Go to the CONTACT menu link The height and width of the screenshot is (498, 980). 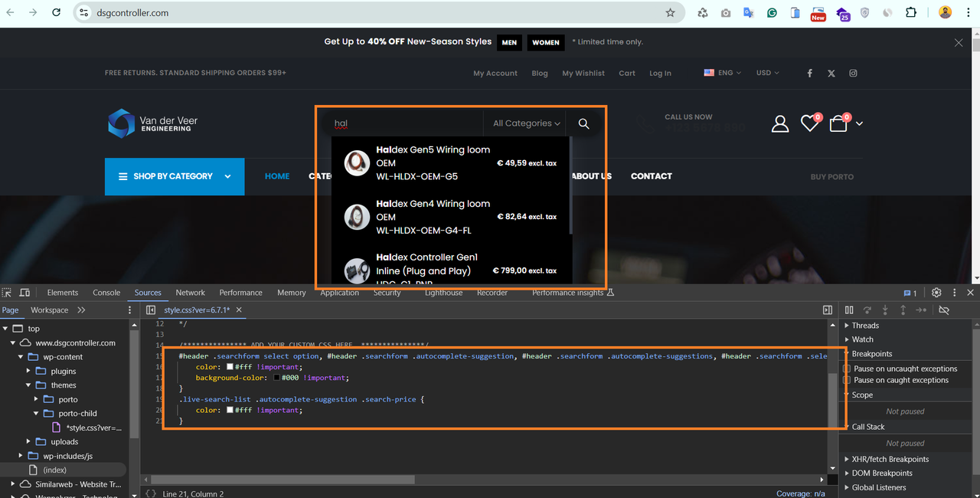click(652, 176)
